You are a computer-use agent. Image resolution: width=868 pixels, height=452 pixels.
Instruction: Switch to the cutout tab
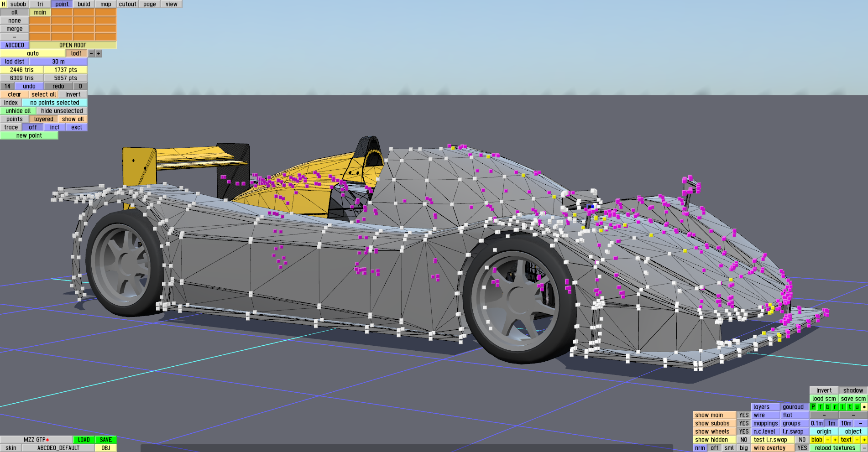click(128, 4)
